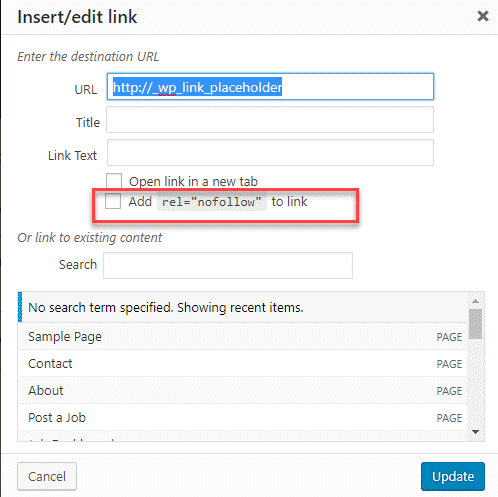Viewport: 498px width, 497px height.
Task: Click the blue Update button
Action: pyautogui.click(x=453, y=476)
